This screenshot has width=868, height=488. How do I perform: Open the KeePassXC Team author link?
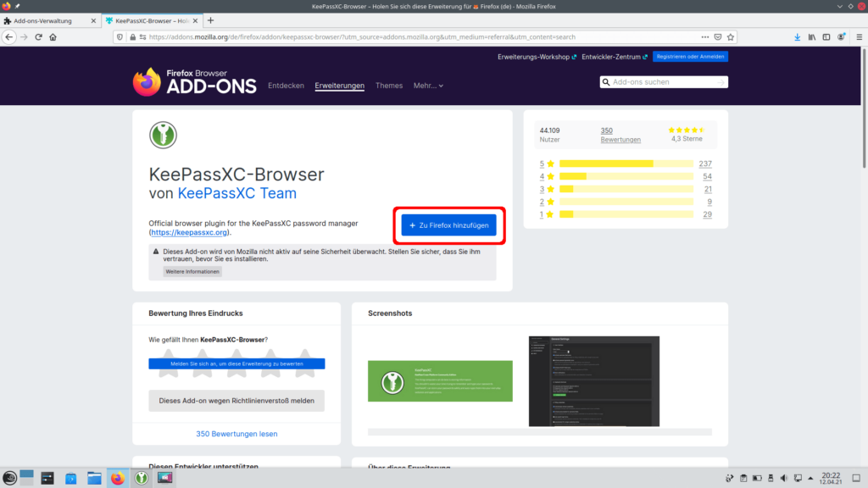pos(237,193)
